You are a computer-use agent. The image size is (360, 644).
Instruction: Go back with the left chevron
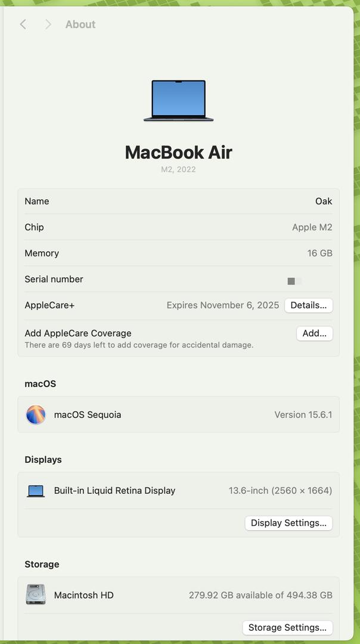click(23, 24)
